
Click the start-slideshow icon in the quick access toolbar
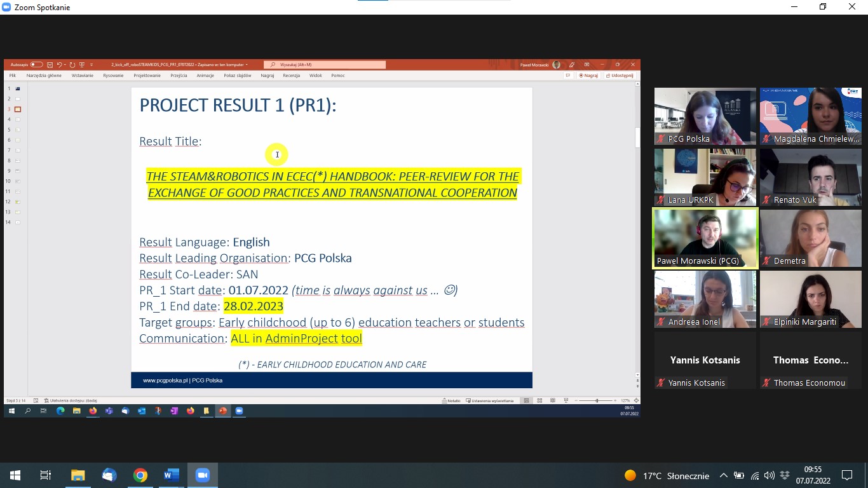pyautogui.click(x=81, y=65)
